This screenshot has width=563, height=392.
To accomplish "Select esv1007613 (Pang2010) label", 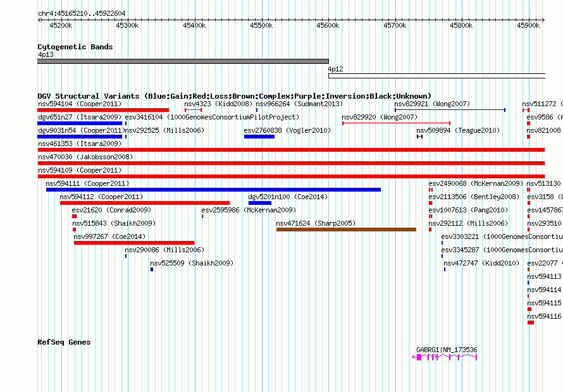I will click(x=468, y=210).
